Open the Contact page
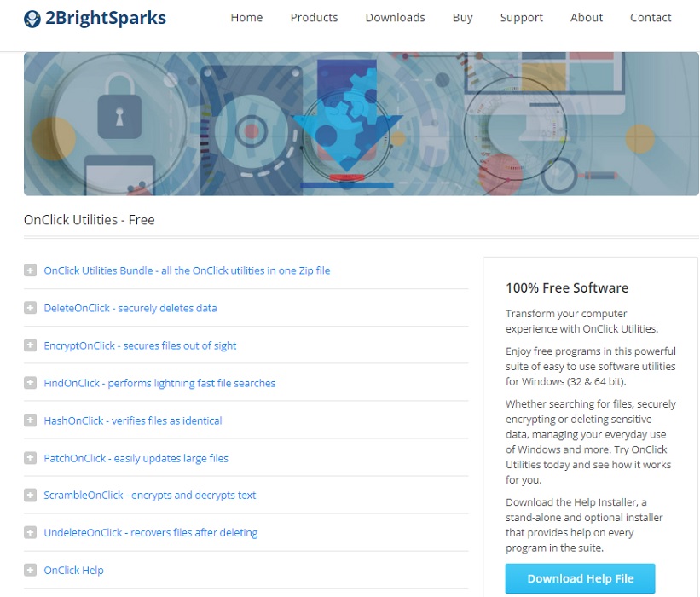 pos(651,17)
